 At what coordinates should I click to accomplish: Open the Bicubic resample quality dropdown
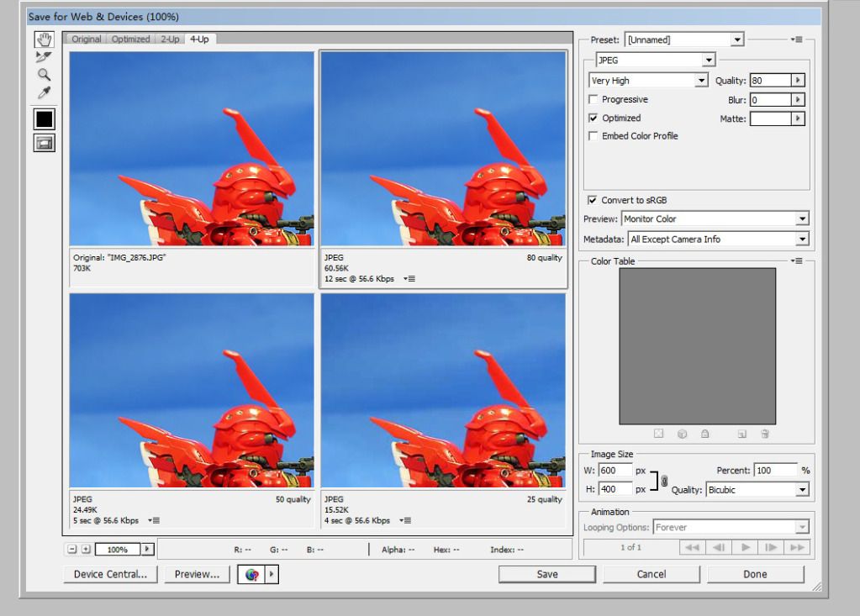[x=757, y=489]
